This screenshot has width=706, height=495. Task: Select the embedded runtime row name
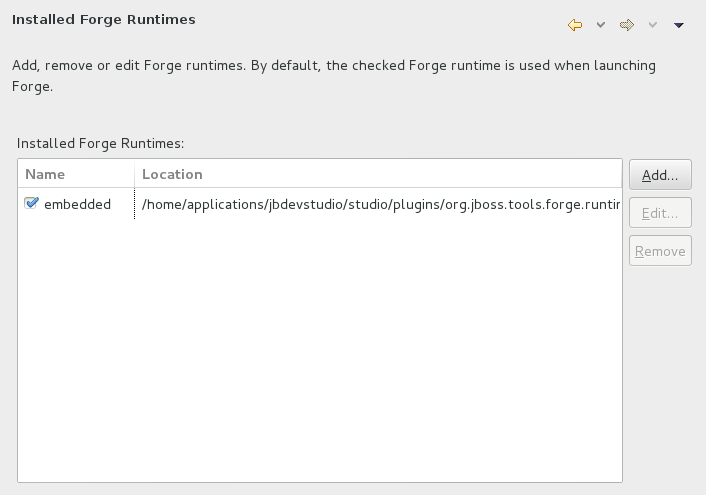[x=77, y=205]
